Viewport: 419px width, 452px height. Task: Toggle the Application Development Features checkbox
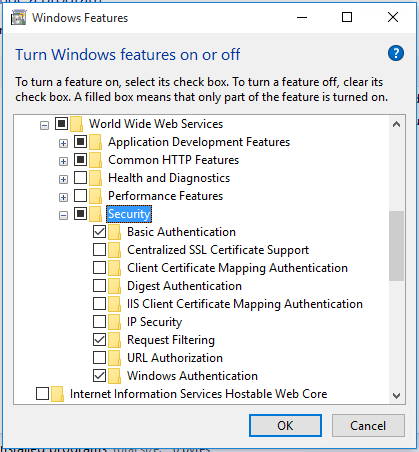[80, 142]
